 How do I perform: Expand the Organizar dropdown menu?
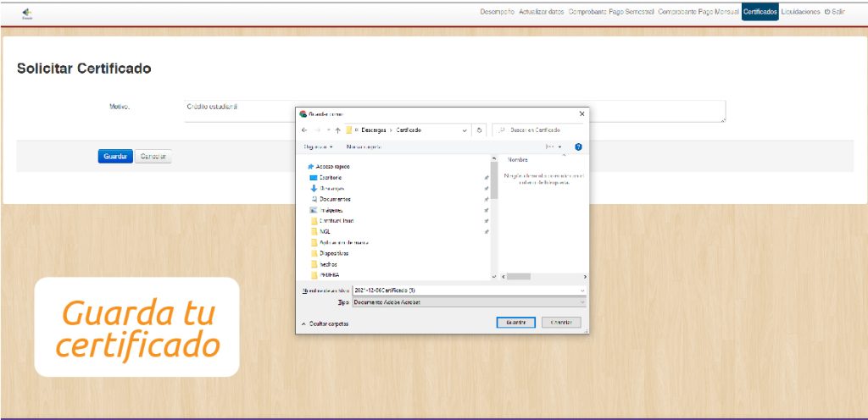pyautogui.click(x=319, y=146)
